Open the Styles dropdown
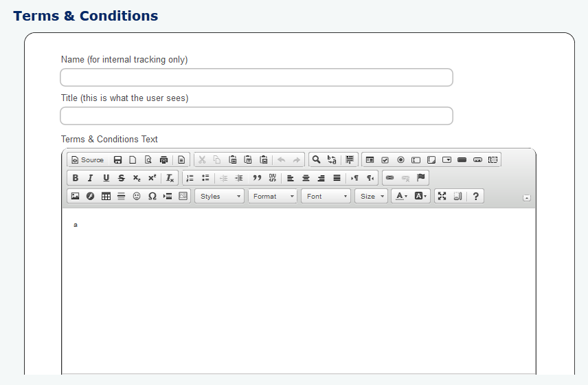This screenshot has width=588, height=385. pyautogui.click(x=219, y=196)
